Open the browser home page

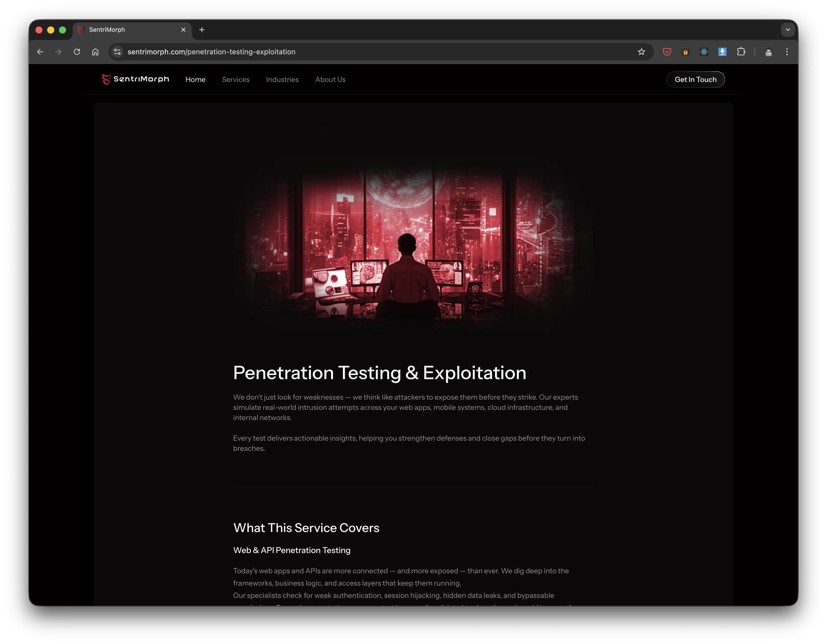pos(95,52)
